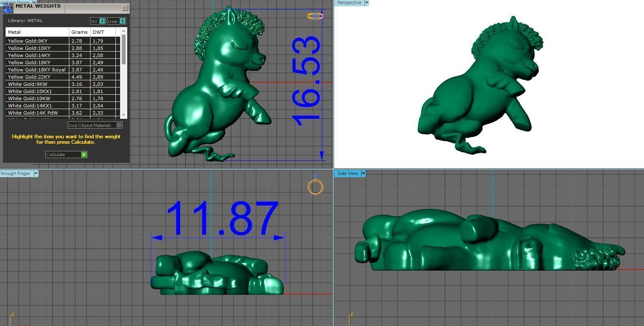Select the White Gold:9KW row
The height and width of the screenshot is (326, 644).
point(63,84)
